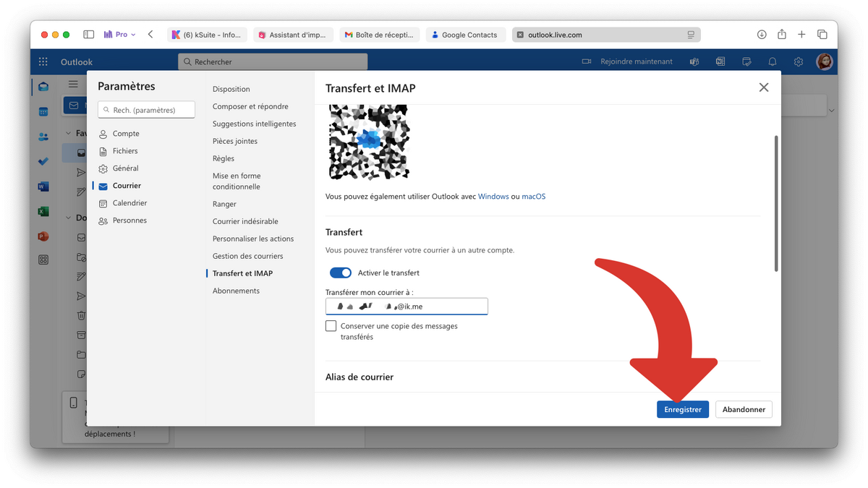This screenshot has height=488, width=868.
Task: Show Safari tab overview icon
Action: tap(822, 35)
